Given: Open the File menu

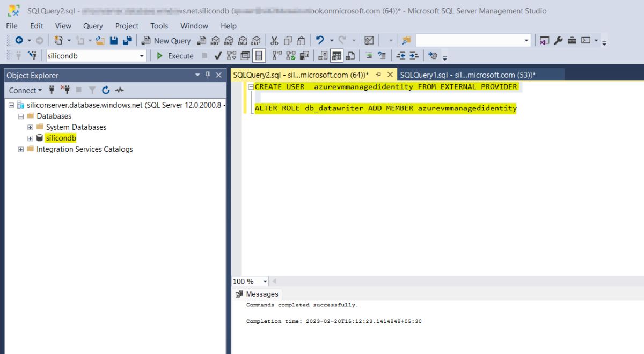Looking at the screenshot, I should 12,25.
